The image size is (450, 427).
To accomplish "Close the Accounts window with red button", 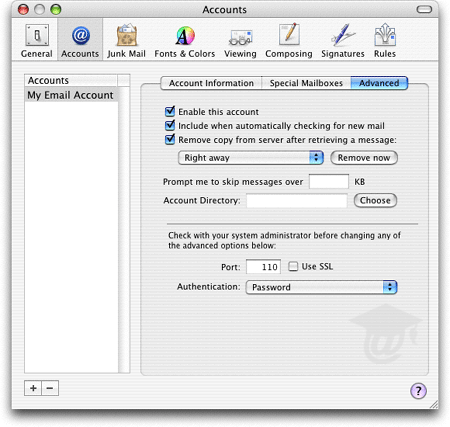I will (23, 9).
